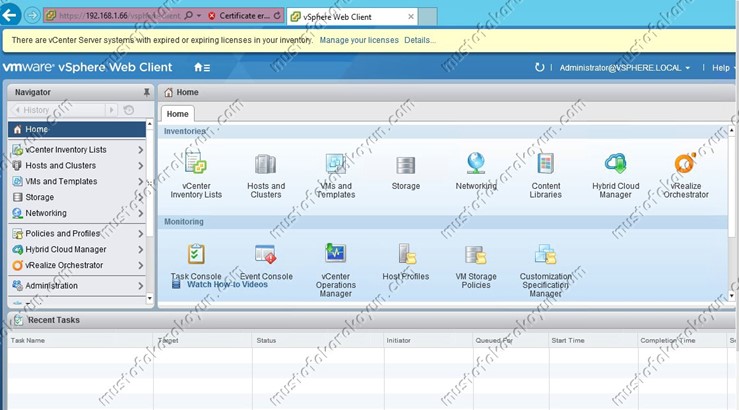Viewport: 739px width, 410px height.
Task: Sort by Status column header
Action: click(x=266, y=340)
